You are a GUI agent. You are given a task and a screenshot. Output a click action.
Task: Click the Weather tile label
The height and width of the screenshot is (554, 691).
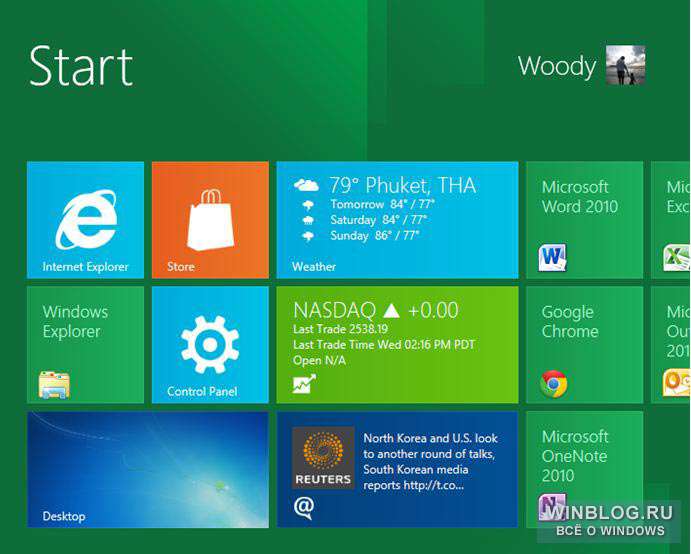click(x=314, y=267)
